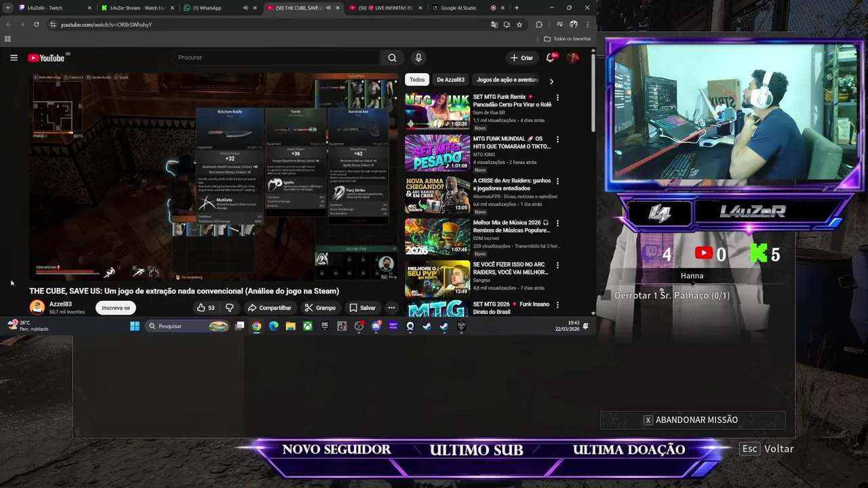Select the De Azzel83 filter chip
The height and width of the screenshot is (488, 868).
pyautogui.click(x=450, y=79)
